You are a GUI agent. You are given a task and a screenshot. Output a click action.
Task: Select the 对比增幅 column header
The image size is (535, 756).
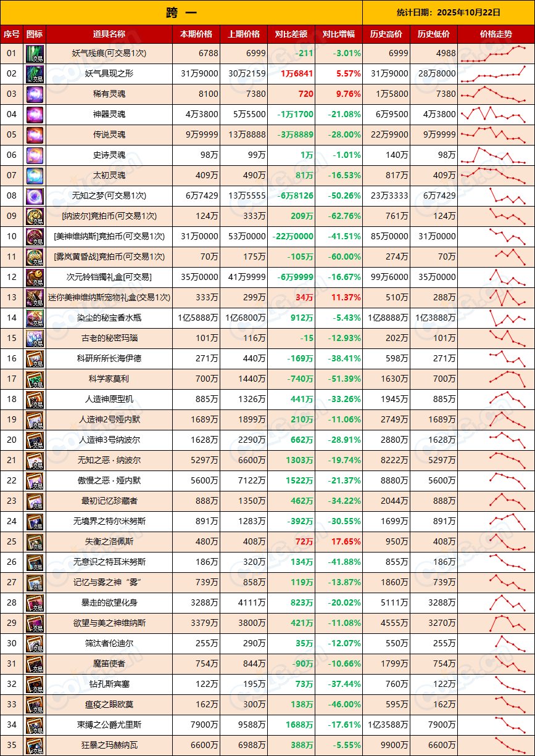coord(339,34)
